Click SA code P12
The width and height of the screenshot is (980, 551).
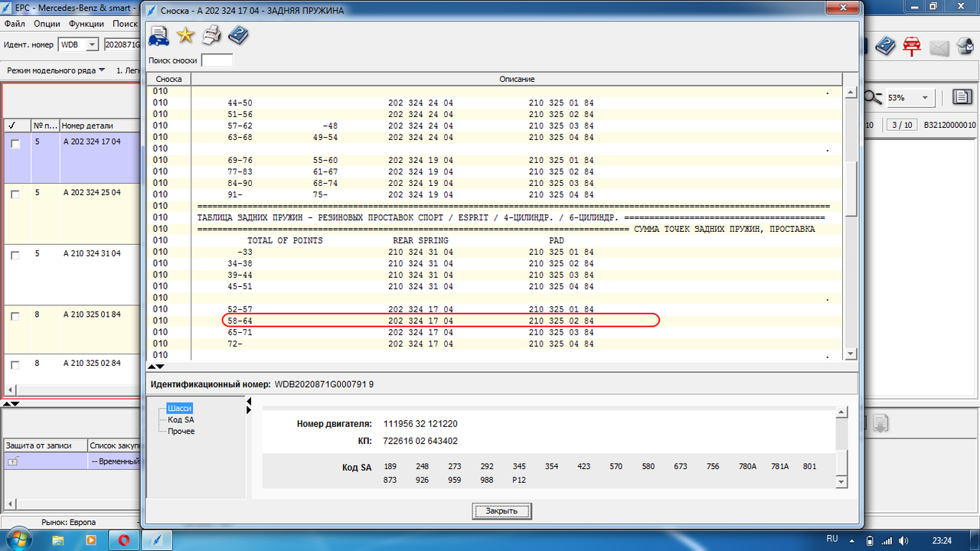519,480
